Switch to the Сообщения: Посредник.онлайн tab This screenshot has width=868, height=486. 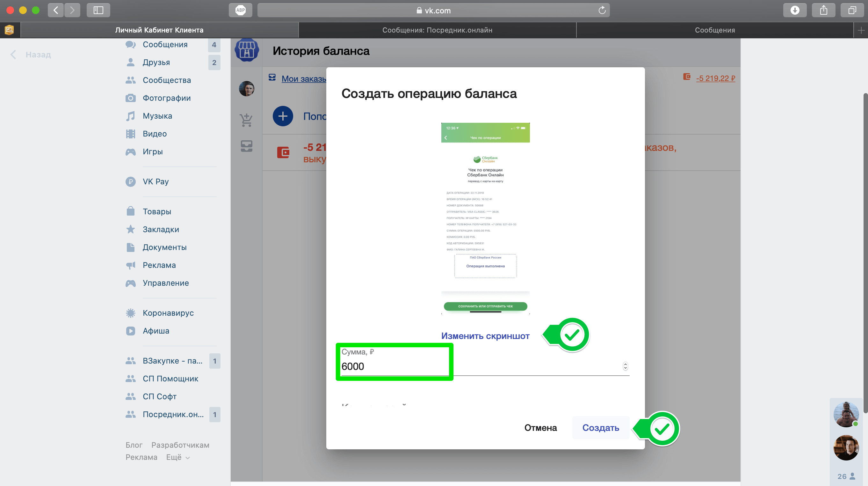pyautogui.click(x=437, y=30)
